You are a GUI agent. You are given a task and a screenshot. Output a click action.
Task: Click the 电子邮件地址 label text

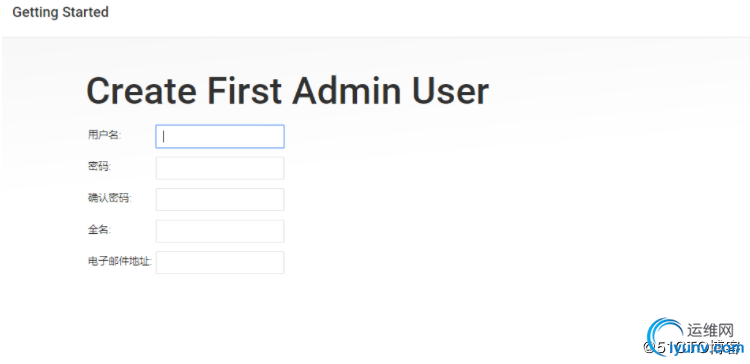click(120, 261)
